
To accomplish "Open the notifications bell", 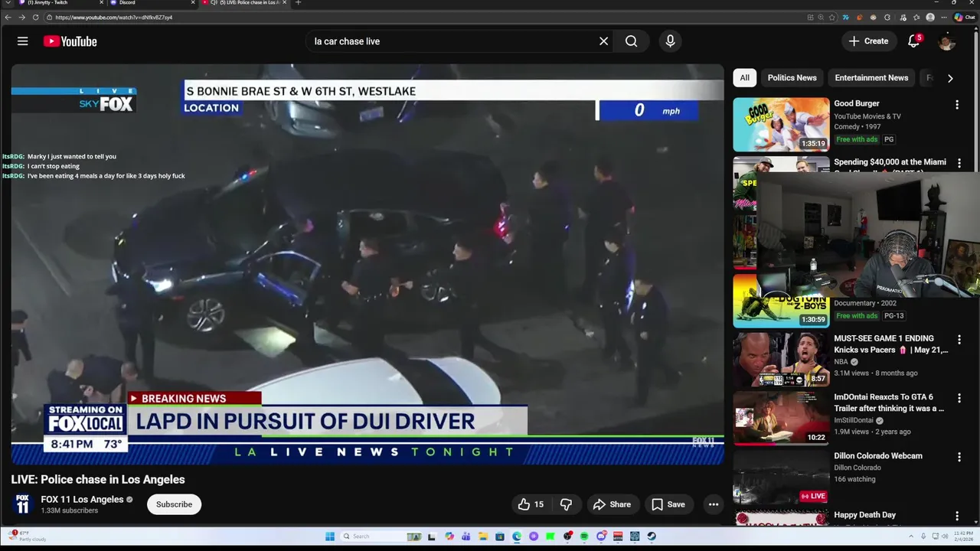I will pyautogui.click(x=913, y=41).
